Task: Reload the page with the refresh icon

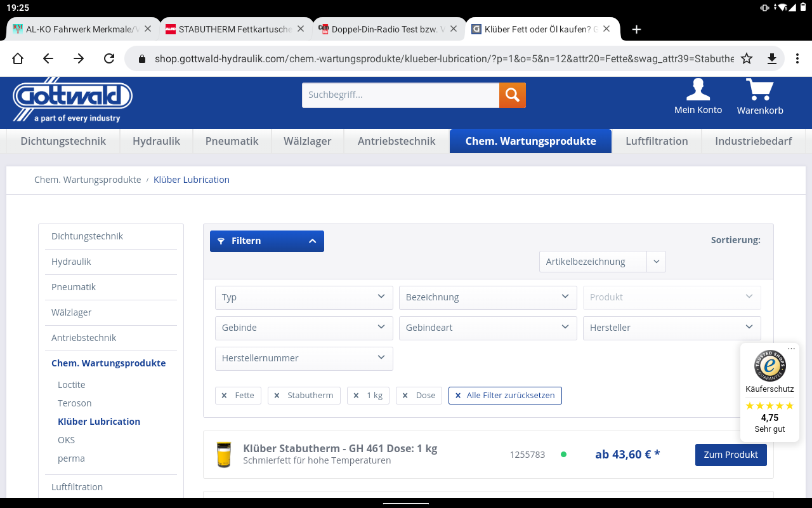Action: click(x=109, y=58)
